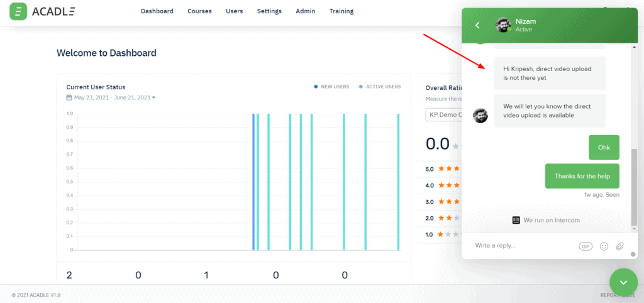Toggle the New Users legend item
This screenshot has width=644, height=303.
click(x=331, y=87)
